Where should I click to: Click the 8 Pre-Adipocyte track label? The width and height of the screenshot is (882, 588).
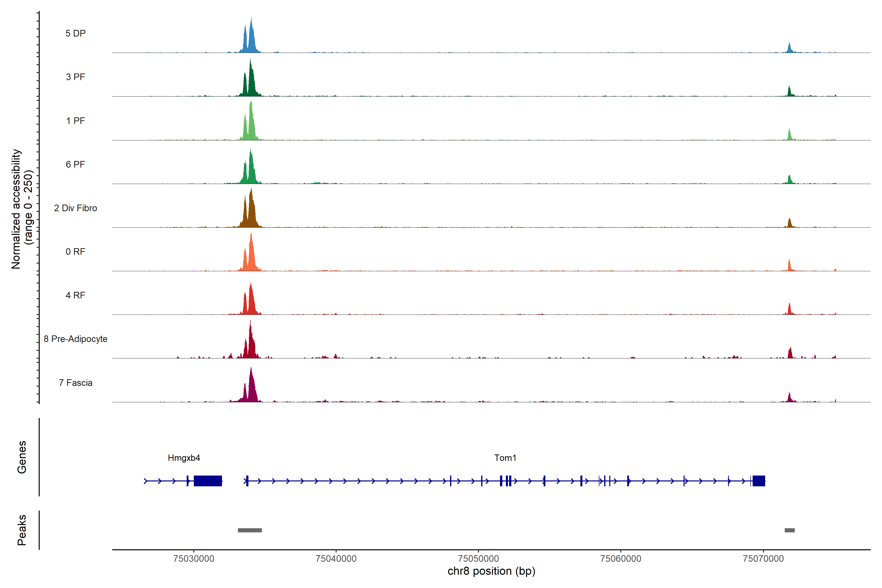[75, 339]
